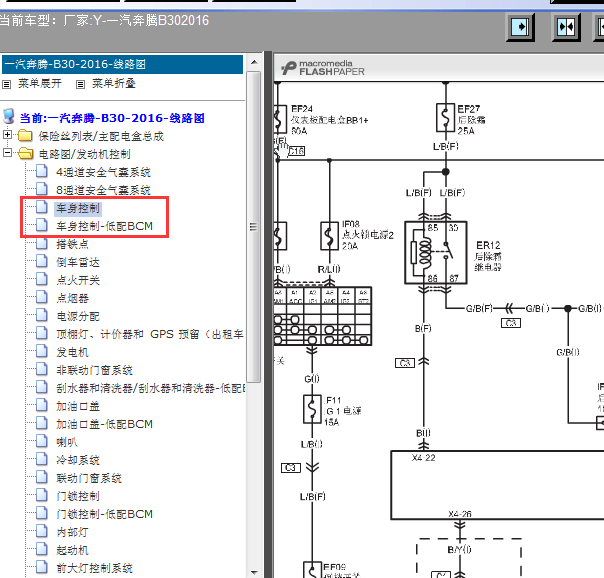Click the page icon next to 起动机

42,548
